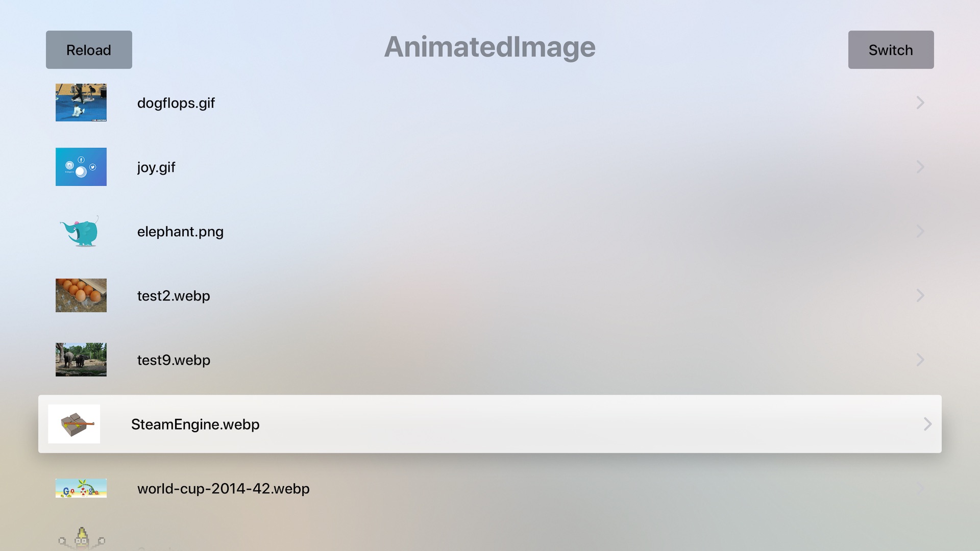Screen dimensions: 980x551
Task: Expand the elephant.png row chevron
Action: click(x=920, y=231)
